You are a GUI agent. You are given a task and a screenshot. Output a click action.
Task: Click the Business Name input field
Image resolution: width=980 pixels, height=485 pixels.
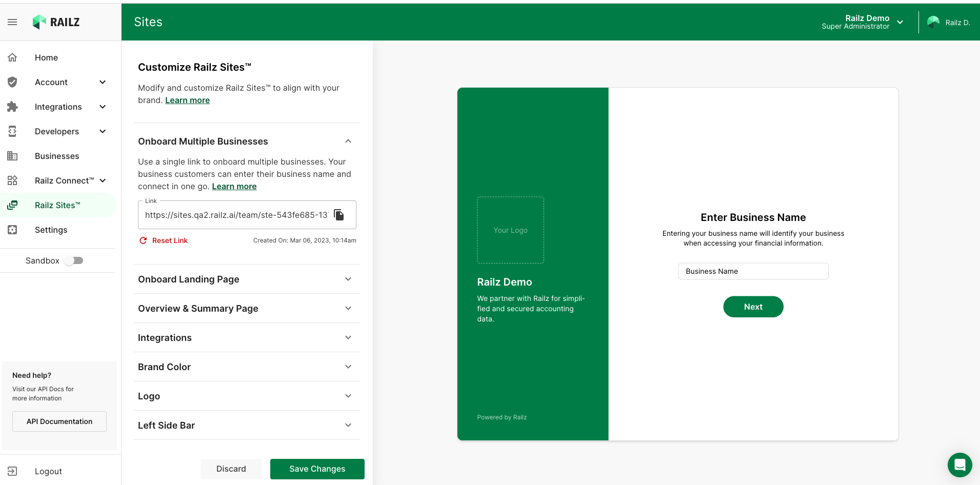point(753,271)
